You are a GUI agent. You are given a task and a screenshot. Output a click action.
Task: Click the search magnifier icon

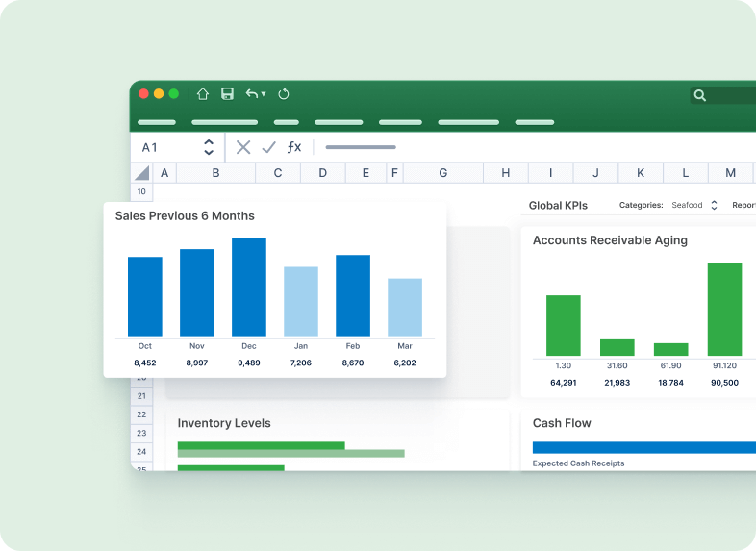(x=700, y=95)
